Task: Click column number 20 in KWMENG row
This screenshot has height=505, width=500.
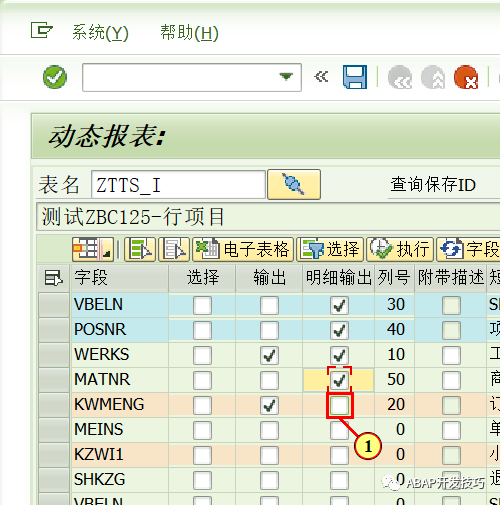Action: [394, 405]
